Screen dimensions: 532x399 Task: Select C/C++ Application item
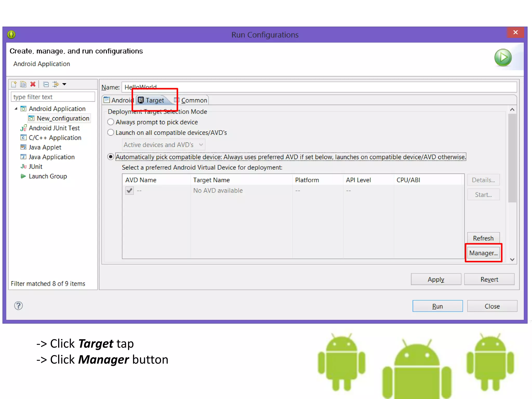(55, 138)
